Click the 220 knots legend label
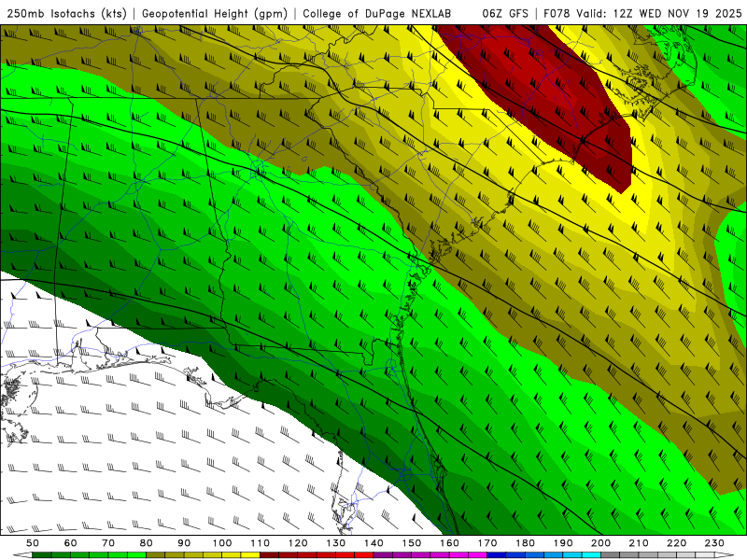This screenshot has width=747, height=560. click(676, 543)
